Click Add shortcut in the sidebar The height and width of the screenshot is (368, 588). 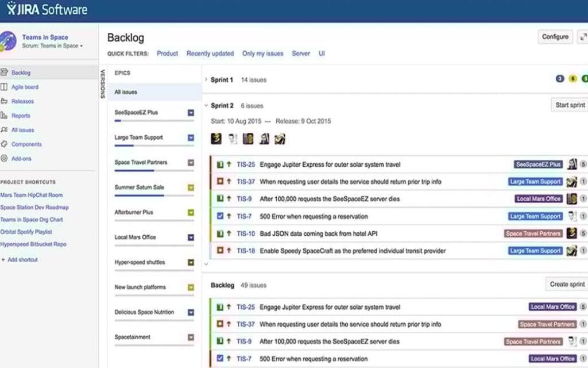[x=20, y=259]
